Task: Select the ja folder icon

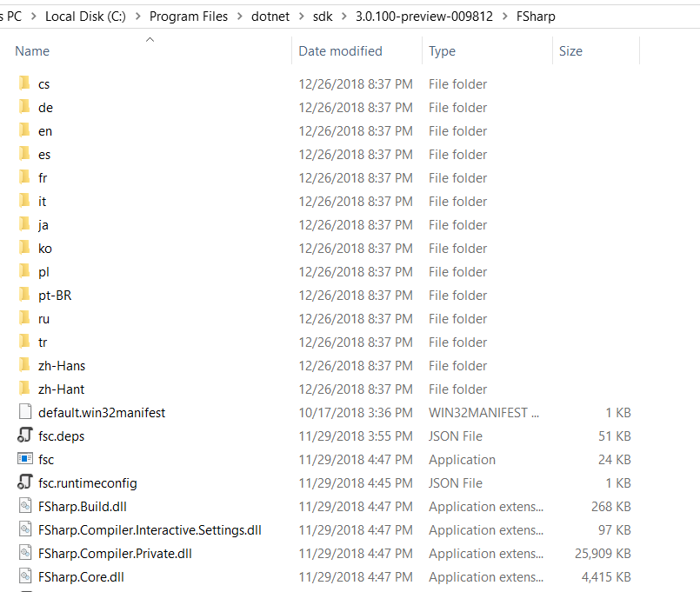Action: (25, 224)
